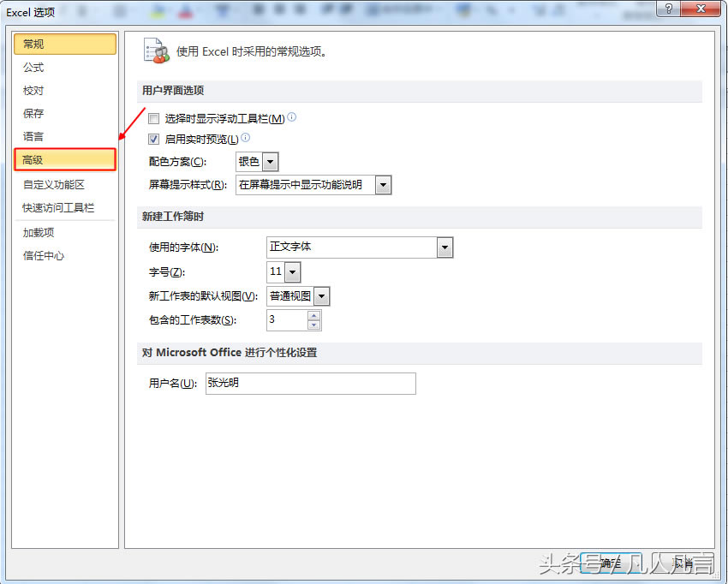
Task: Open the 加载项 category
Action: (x=65, y=232)
